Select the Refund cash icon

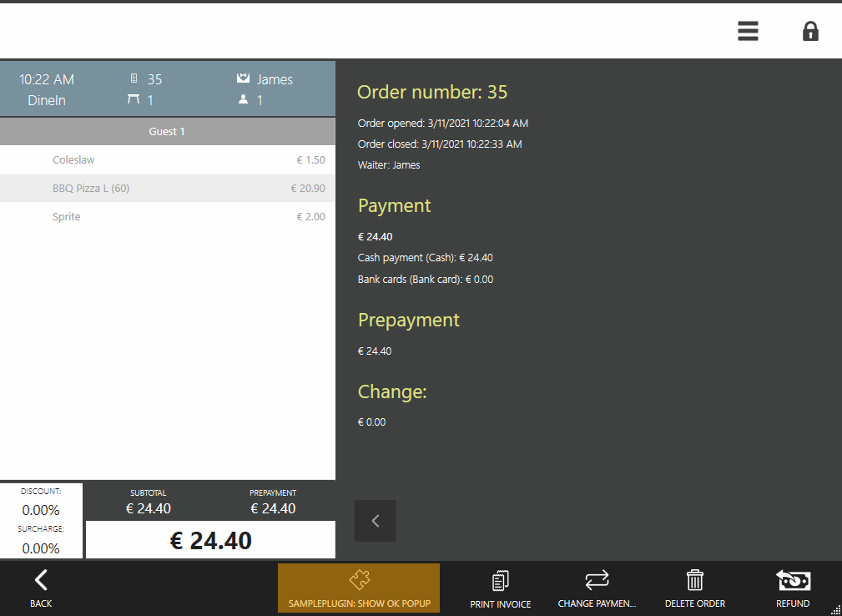point(793,579)
